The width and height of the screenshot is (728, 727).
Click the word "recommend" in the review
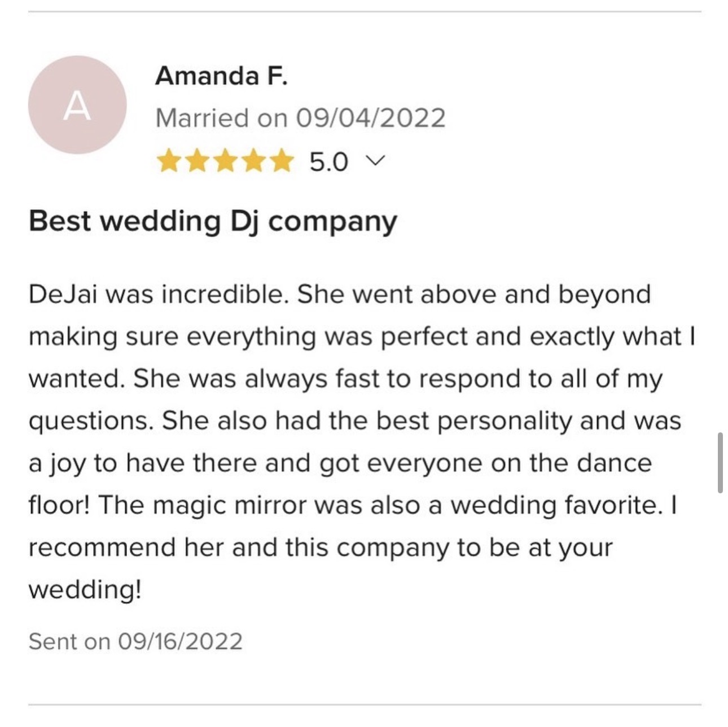tap(102, 548)
